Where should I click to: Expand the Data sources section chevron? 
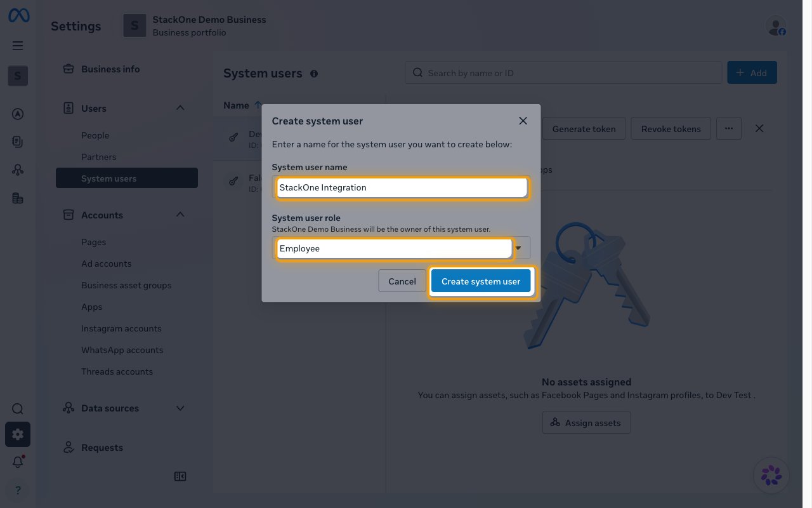tap(180, 408)
